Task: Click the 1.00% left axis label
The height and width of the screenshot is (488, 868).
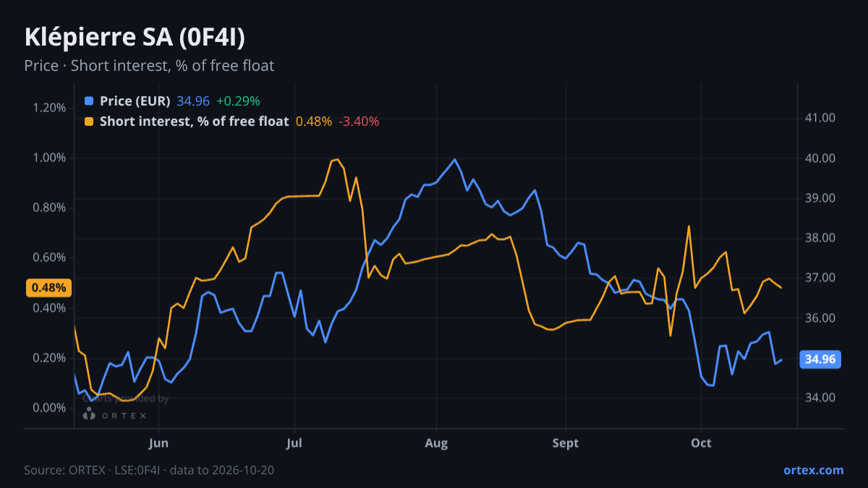Action: (x=49, y=158)
